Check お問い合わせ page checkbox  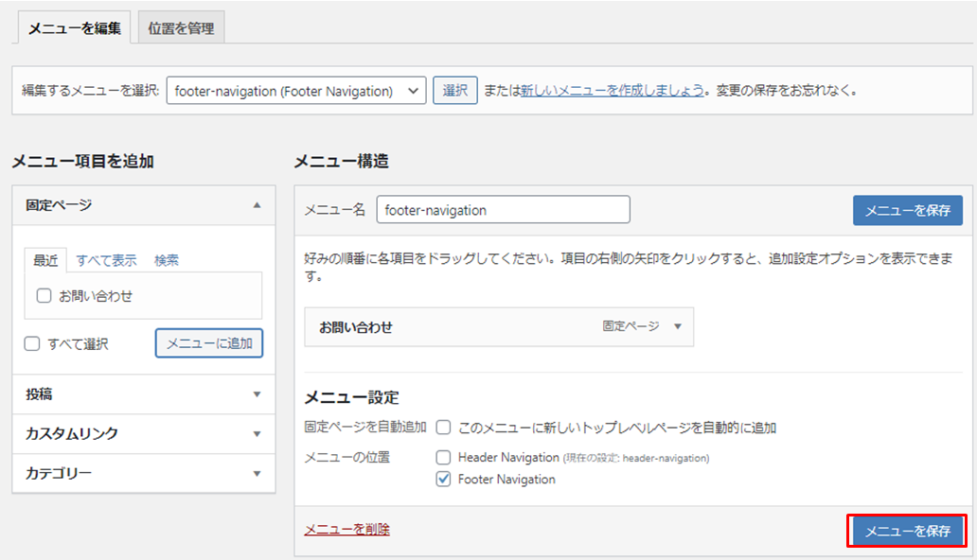tap(44, 296)
